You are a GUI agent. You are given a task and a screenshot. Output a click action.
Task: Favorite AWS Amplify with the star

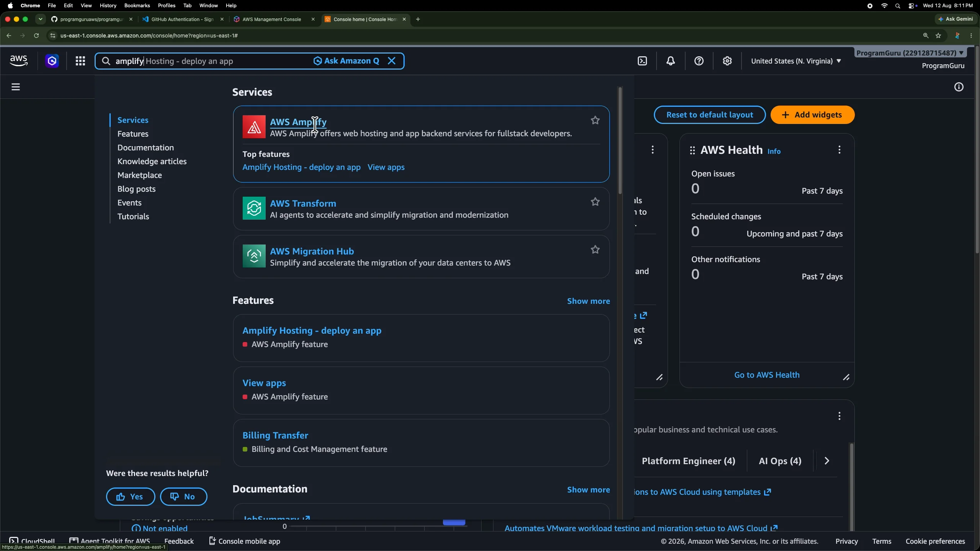[x=595, y=120]
